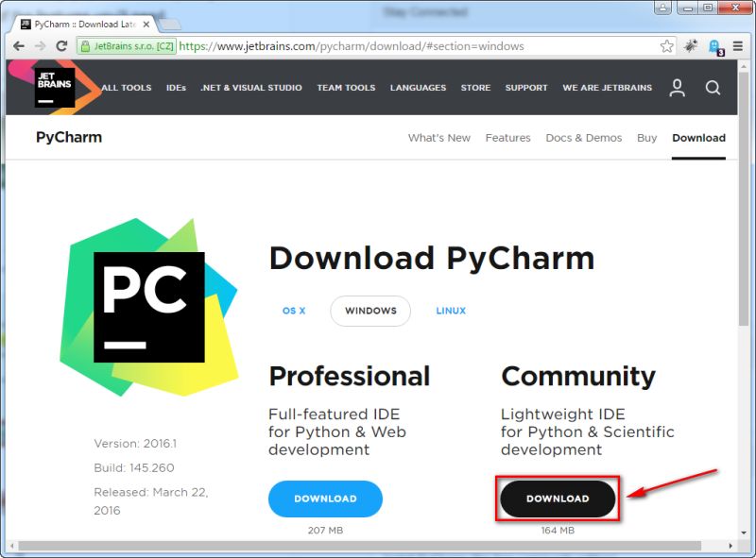Select the WINDOWS platform option
This screenshot has height=558, width=756.
point(369,311)
